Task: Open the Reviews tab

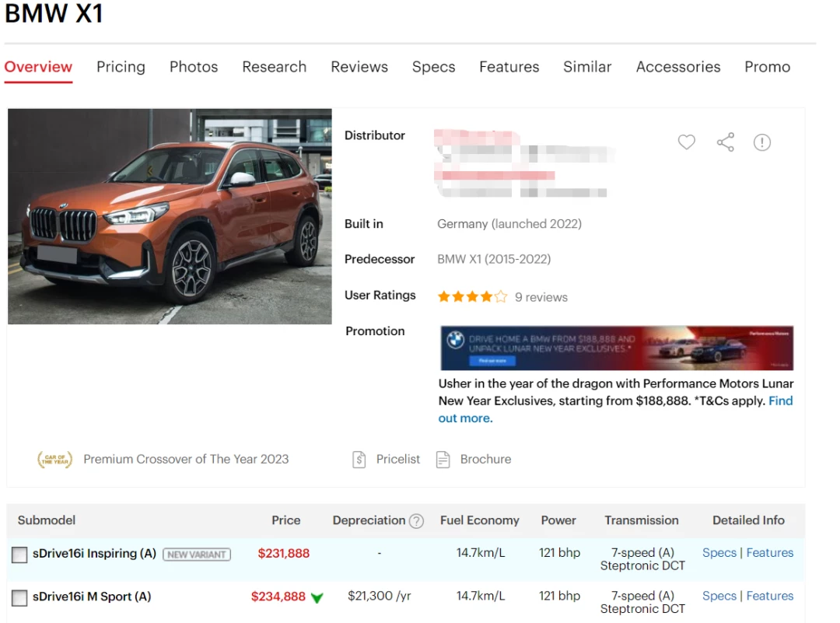Action: pyautogui.click(x=359, y=67)
